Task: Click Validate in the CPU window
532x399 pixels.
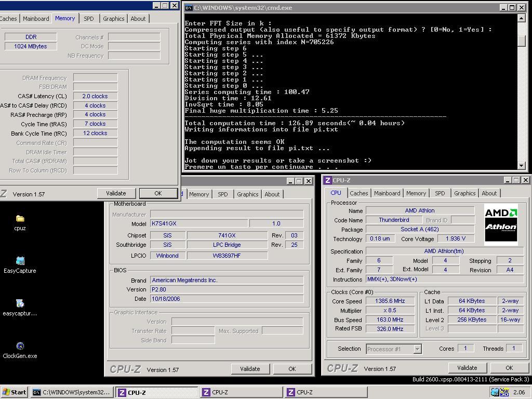Action: tap(467, 368)
